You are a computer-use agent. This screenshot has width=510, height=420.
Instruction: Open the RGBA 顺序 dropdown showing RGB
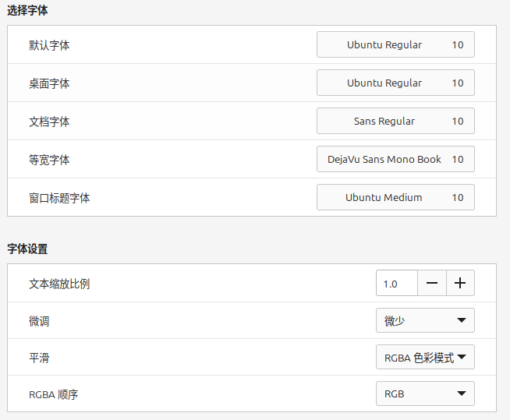click(x=424, y=394)
